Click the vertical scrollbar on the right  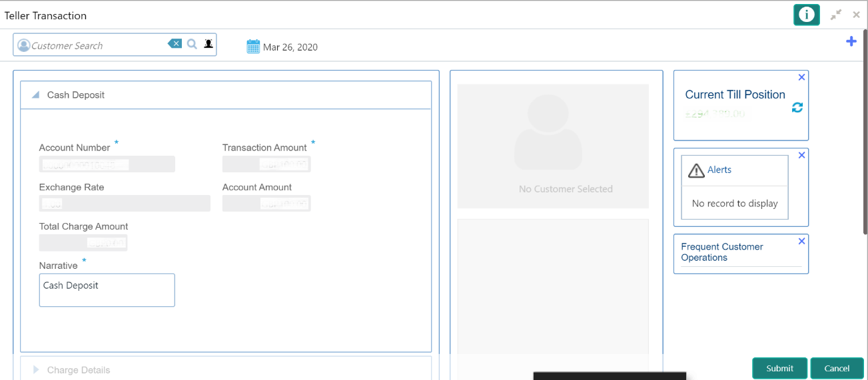[865, 133]
